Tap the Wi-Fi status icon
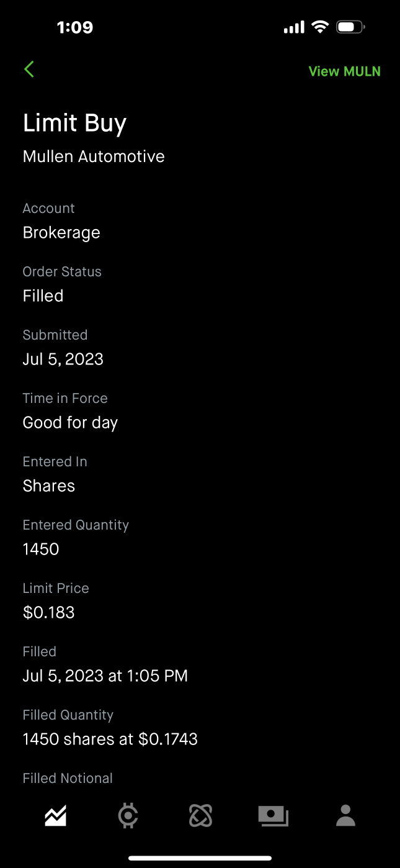400x868 pixels. [320, 27]
